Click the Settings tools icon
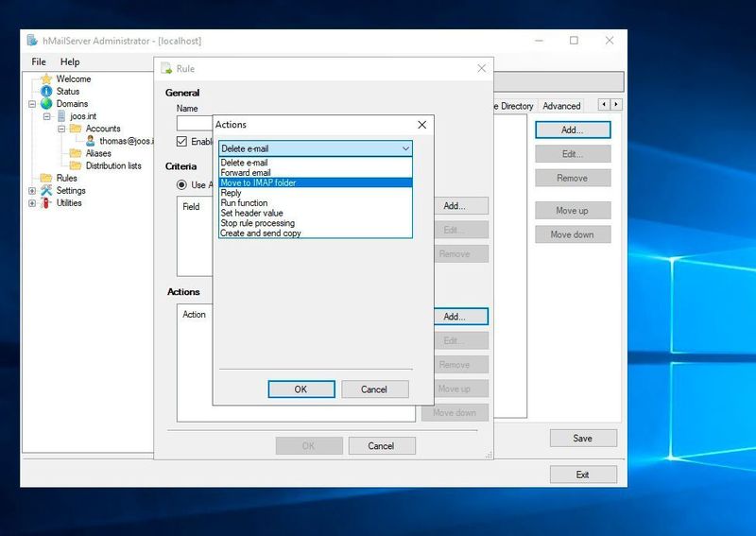Screen dimensions: 756x536 coord(46,191)
